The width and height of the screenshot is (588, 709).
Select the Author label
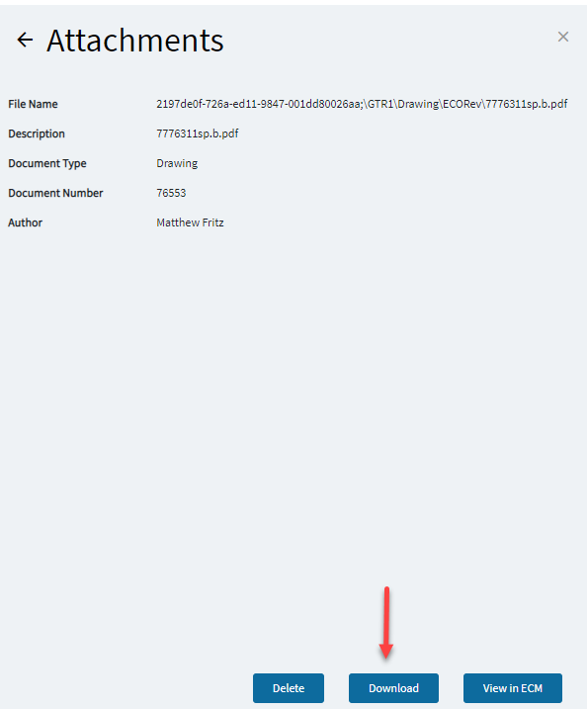click(26, 222)
